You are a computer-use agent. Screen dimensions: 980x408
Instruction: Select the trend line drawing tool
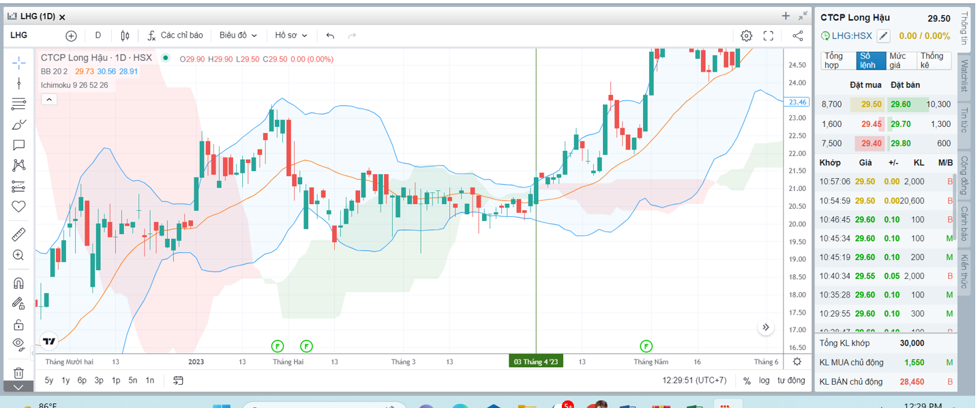pos(18,83)
